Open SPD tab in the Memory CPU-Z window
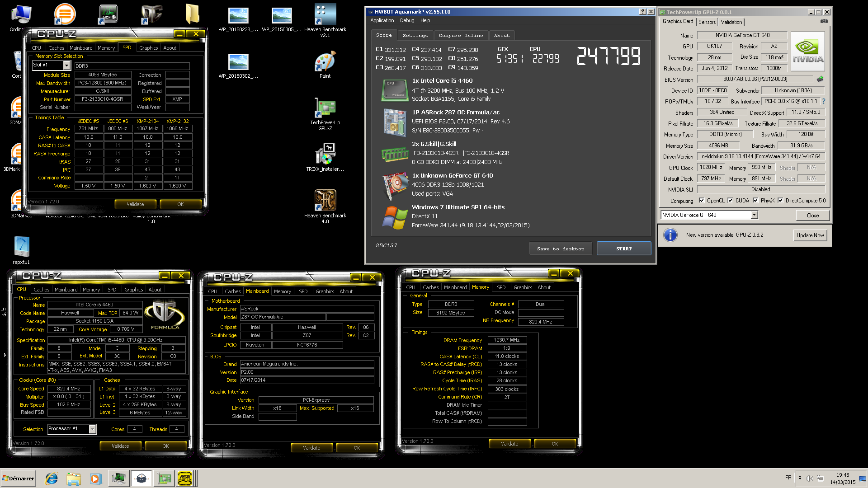Image resolution: width=868 pixels, height=488 pixels. tap(501, 287)
